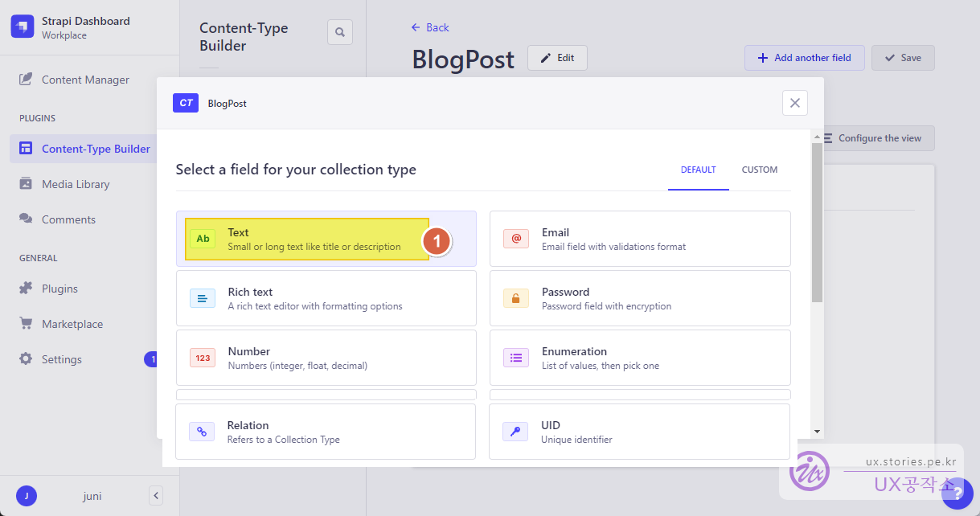Image resolution: width=980 pixels, height=516 pixels.
Task: Switch to the CUSTOM tab
Action: point(760,170)
